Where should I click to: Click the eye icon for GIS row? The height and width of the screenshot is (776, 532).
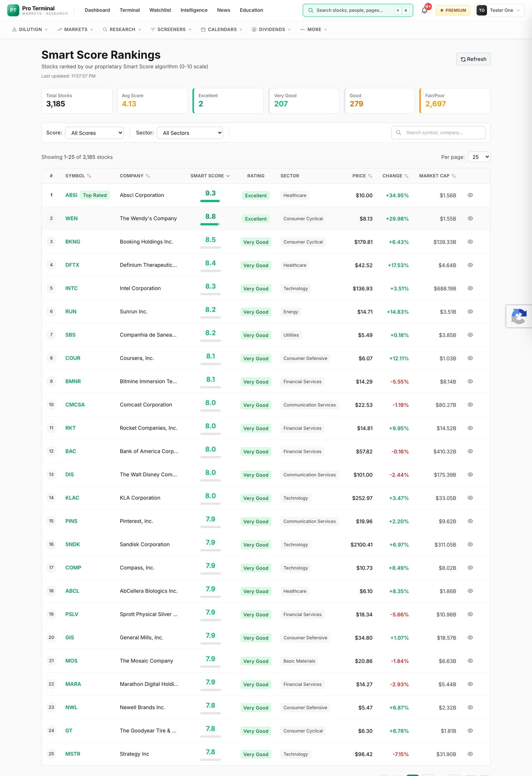[470, 637]
